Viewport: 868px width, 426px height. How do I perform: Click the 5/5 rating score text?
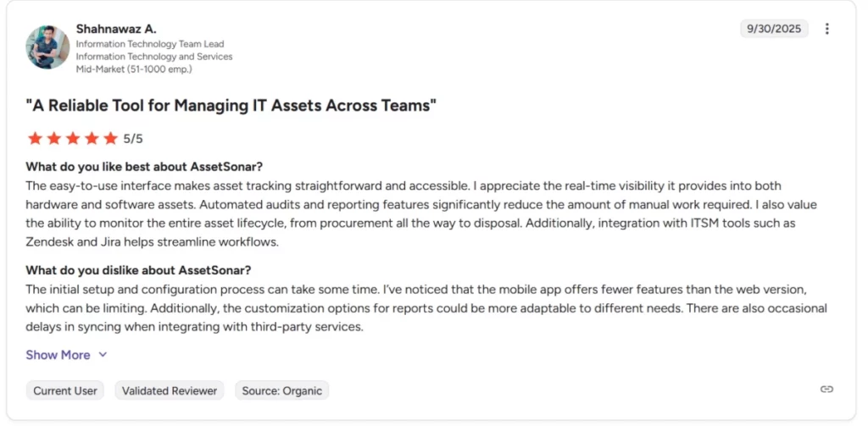tap(133, 139)
